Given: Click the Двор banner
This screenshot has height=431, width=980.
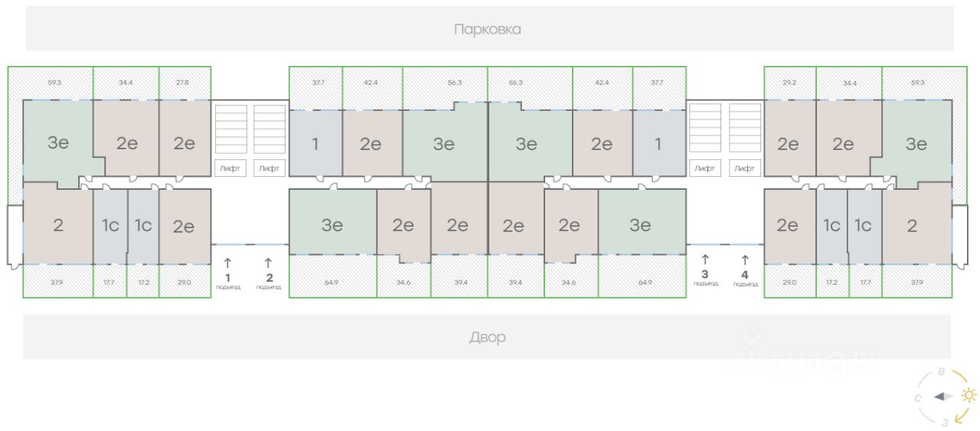Looking at the screenshot, I should (487, 337).
